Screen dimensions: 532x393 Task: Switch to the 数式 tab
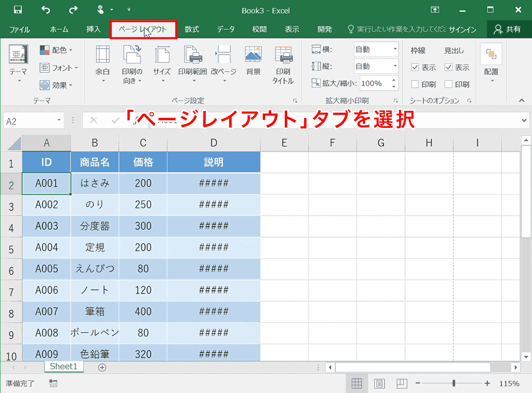(x=192, y=29)
